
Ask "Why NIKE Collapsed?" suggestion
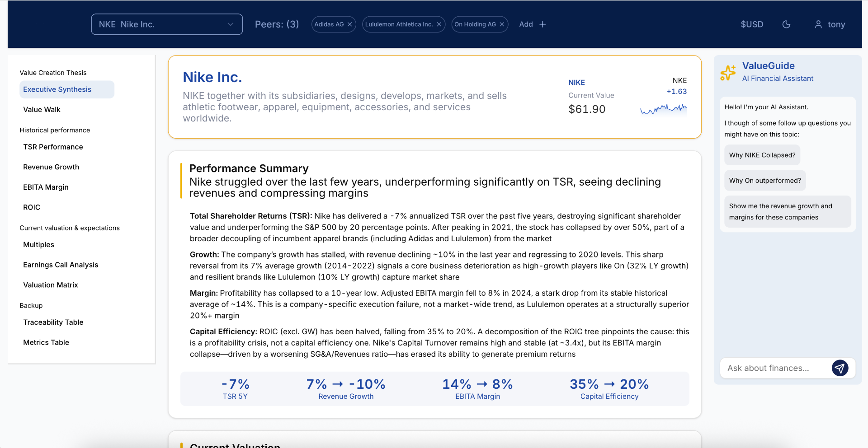(x=762, y=155)
